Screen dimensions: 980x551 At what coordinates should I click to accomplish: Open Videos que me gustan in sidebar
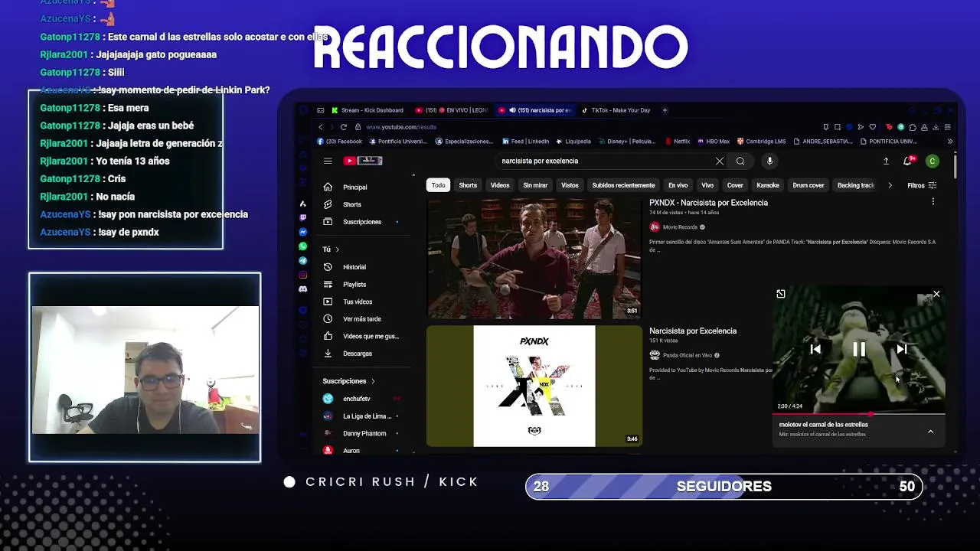click(x=371, y=336)
